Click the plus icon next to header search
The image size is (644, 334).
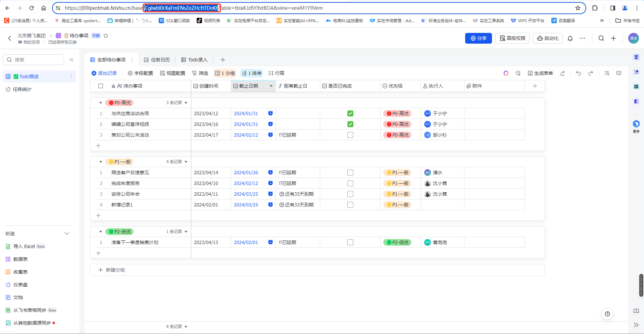(x=613, y=38)
